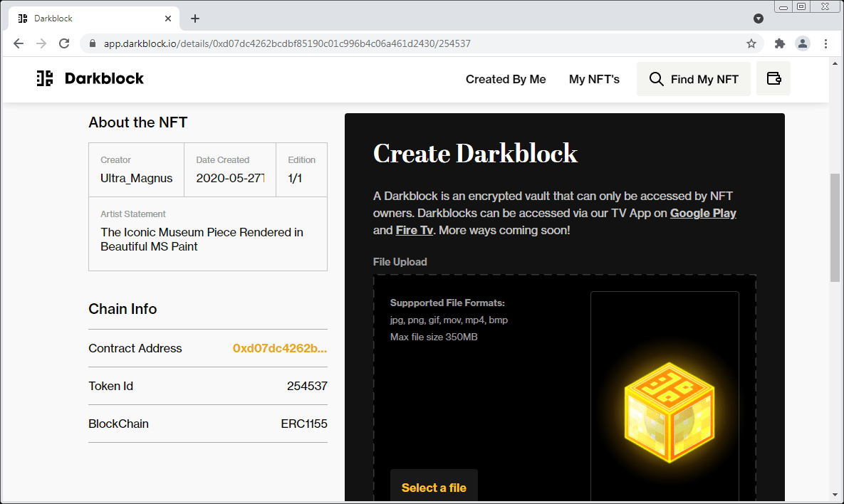The height and width of the screenshot is (504, 844).
Task: Click the supported formats list jpg, png, gif
Action: [449, 320]
